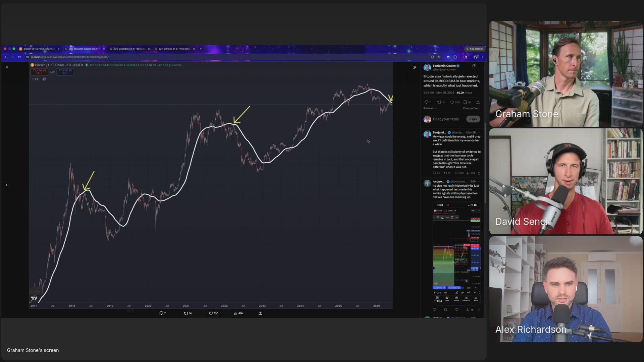
Task: Repost Benjamin Cowen's main tweet
Action: 439,102
